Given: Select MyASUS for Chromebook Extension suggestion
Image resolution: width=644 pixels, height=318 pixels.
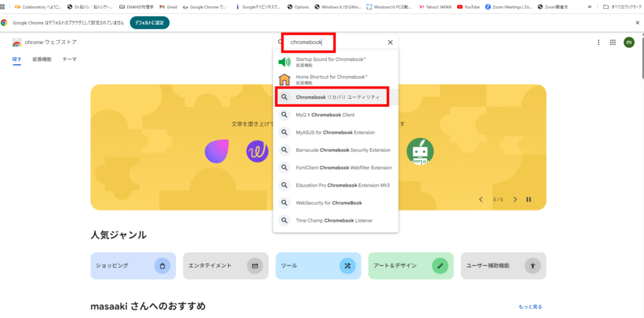Looking at the screenshot, I should pyautogui.click(x=335, y=133).
